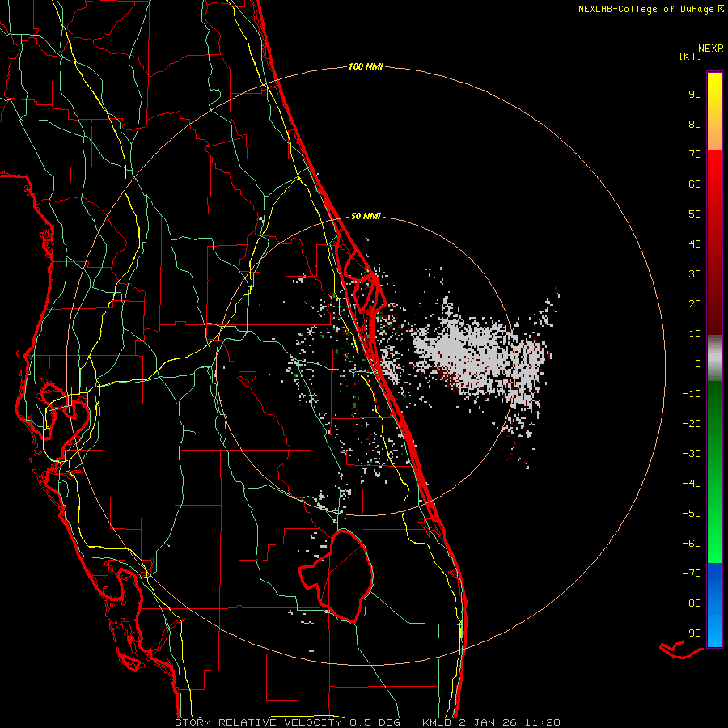
Task: Click the 10 value on velocity scale
Action: pyautogui.click(x=695, y=334)
